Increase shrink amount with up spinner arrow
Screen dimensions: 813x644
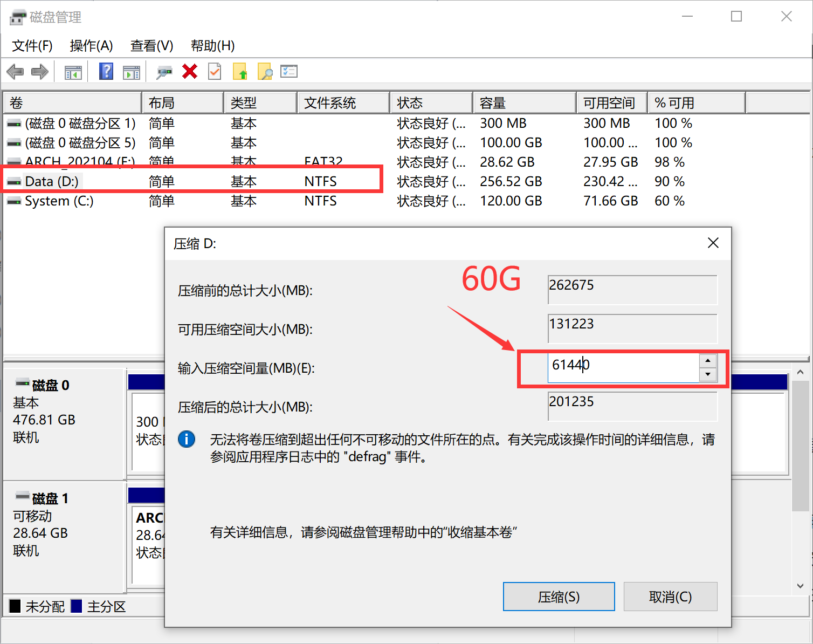(x=708, y=361)
